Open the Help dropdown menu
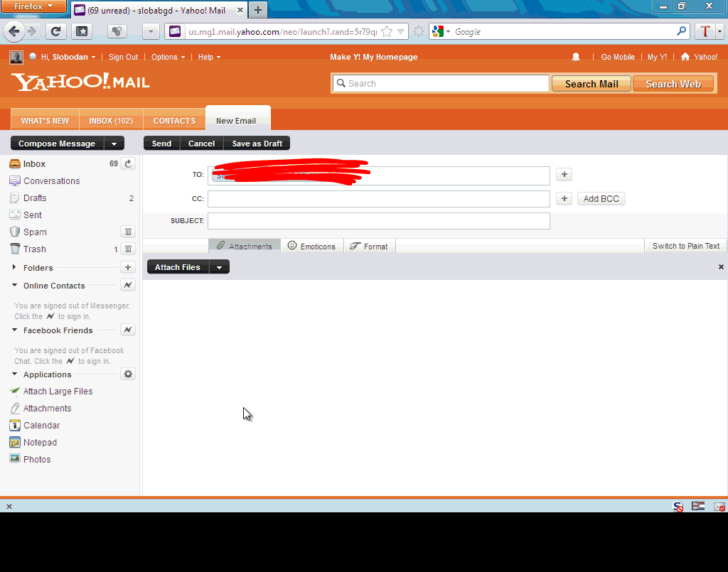 coord(210,57)
